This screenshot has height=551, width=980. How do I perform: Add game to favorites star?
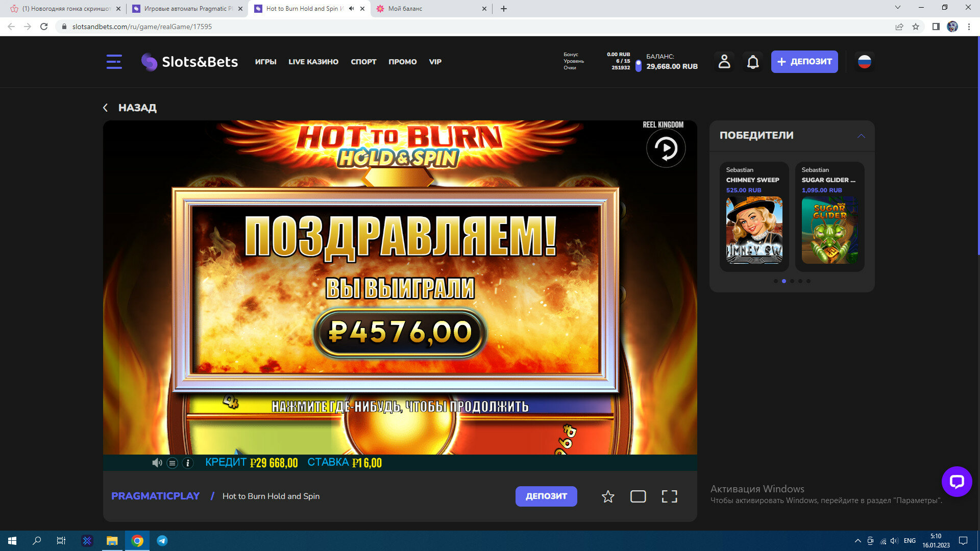coord(607,496)
